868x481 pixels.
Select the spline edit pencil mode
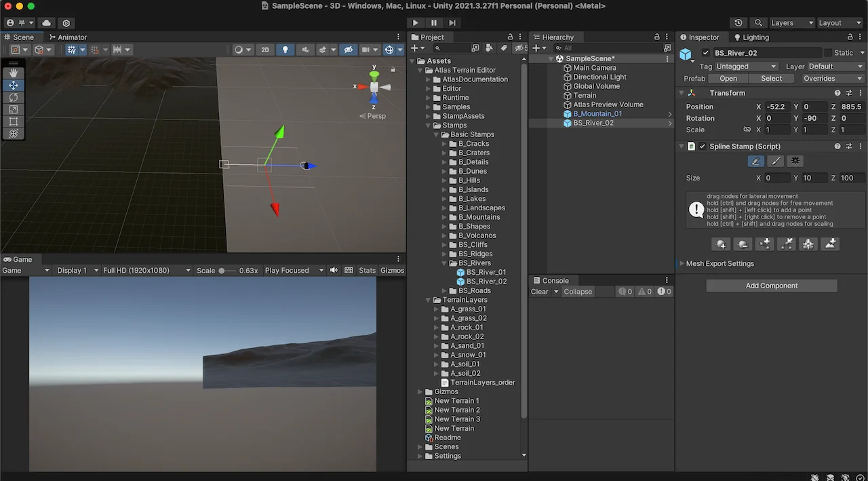click(755, 161)
